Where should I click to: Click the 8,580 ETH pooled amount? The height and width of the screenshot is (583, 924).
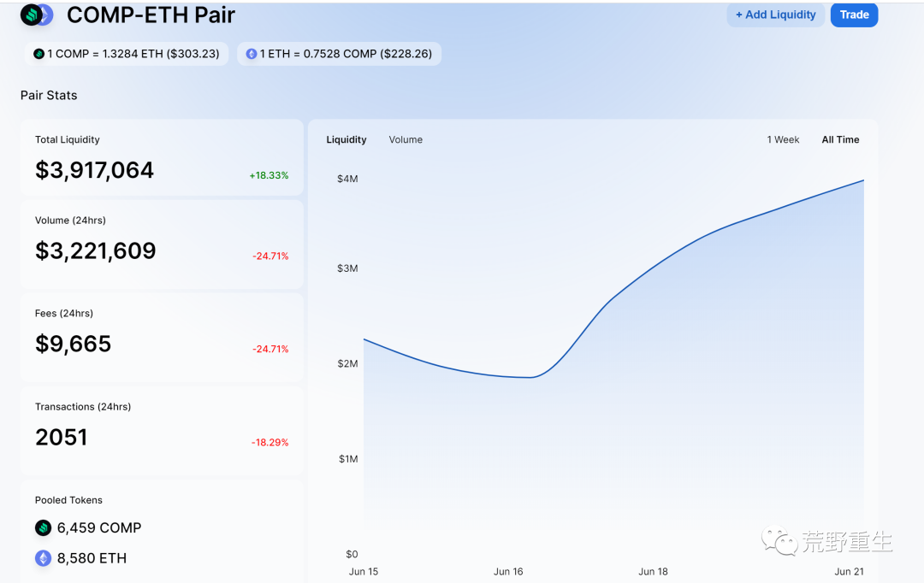(x=92, y=558)
